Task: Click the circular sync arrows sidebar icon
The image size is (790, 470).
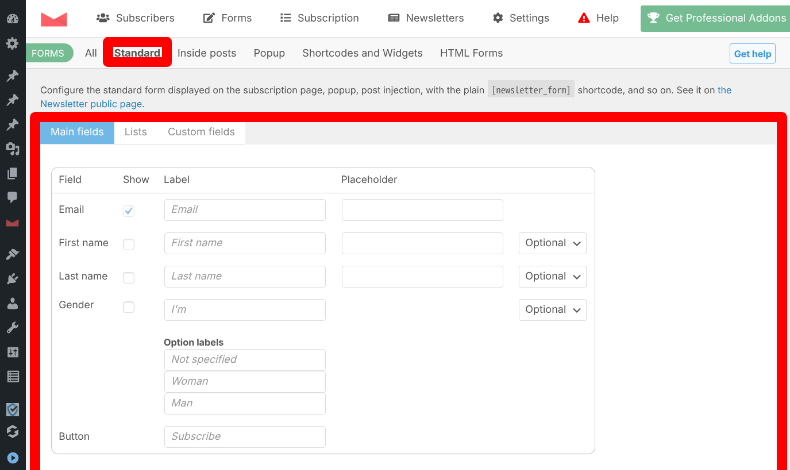Action: pos(13,432)
